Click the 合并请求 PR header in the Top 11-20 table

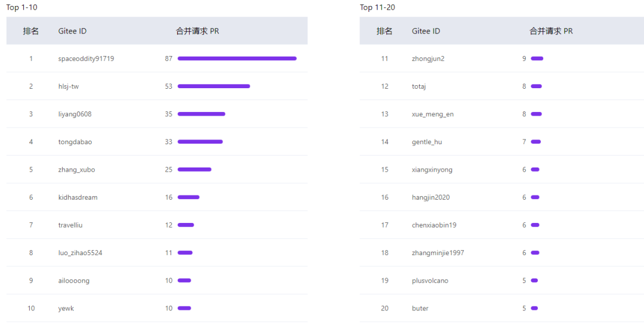pyautogui.click(x=551, y=31)
